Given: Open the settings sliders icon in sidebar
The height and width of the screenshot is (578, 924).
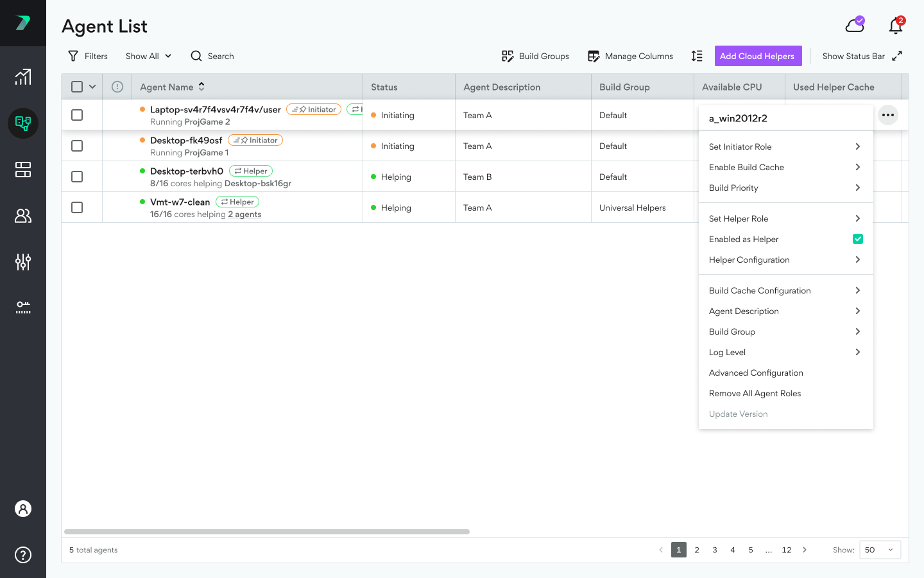Looking at the screenshot, I should 23,262.
